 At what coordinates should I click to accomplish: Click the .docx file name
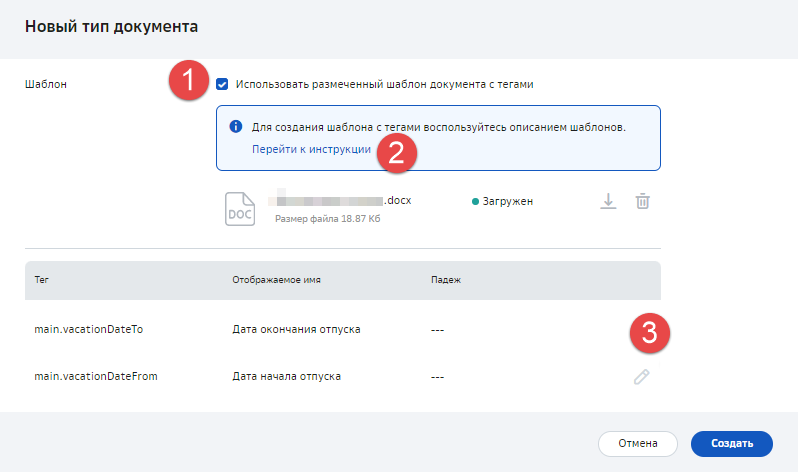tap(339, 200)
